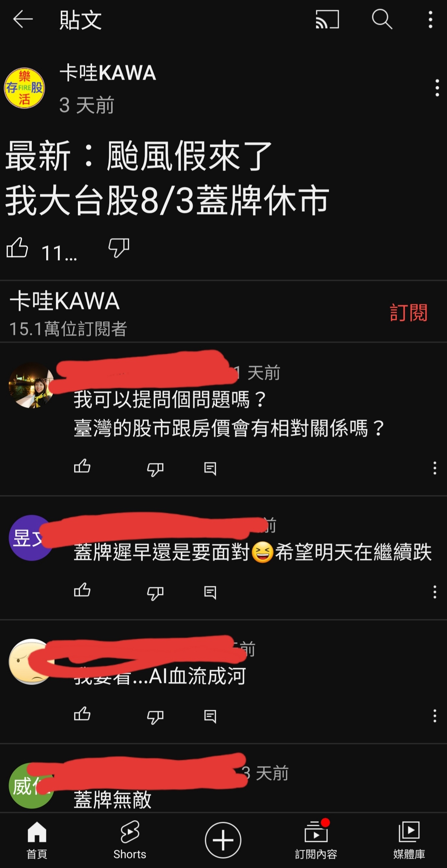Viewport: 447px width, 868px height.
Task: Reply to the 臺灣的股市跟房價 comment
Action: coord(210,468)
